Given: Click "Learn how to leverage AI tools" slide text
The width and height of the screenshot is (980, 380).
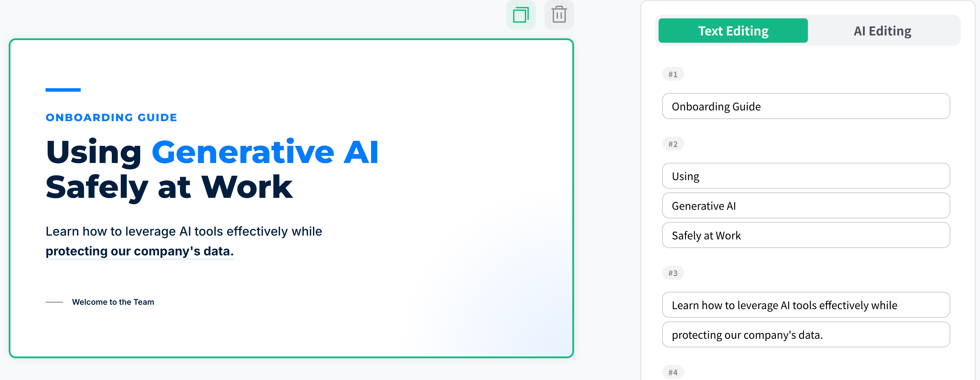Looking at the screenshot, I should (x=184, y=232).
